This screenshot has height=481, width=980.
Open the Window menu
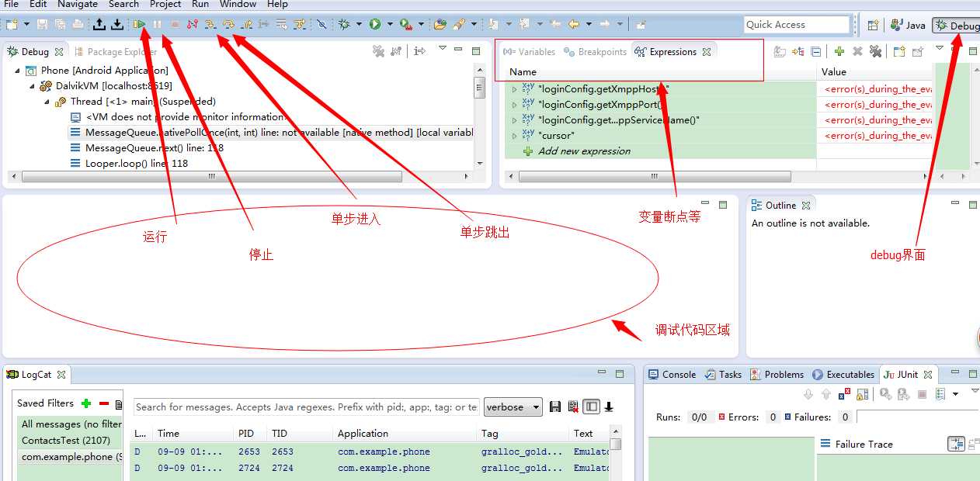pyautogui.click(x=238, y=5)
